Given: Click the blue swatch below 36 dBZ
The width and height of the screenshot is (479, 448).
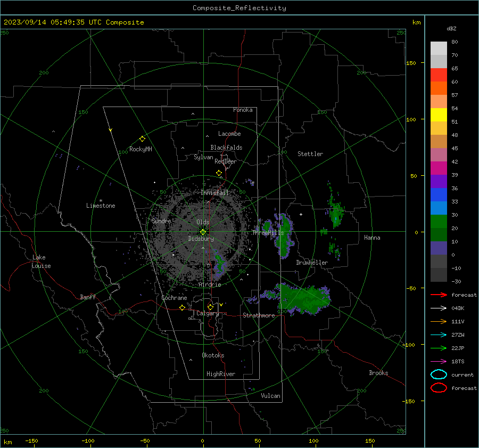Looking at the screenshot, I should [x=439, y=194].
